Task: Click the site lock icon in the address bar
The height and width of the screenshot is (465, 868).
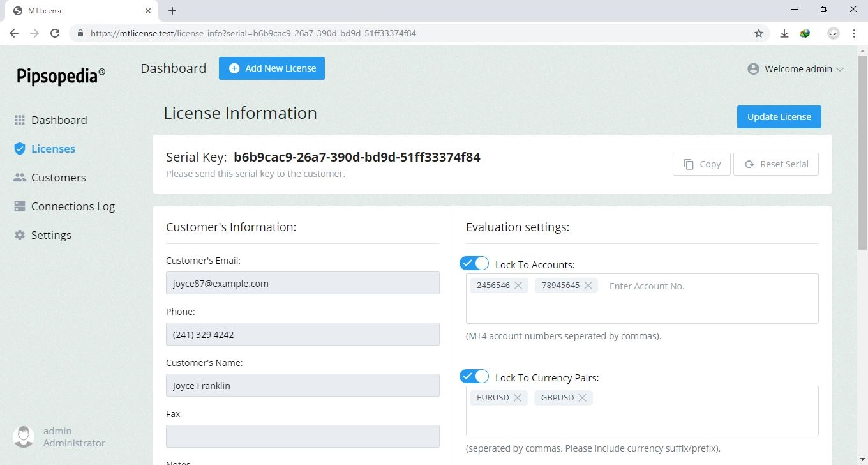Action: pyautogui.click(x=80, y=33)
